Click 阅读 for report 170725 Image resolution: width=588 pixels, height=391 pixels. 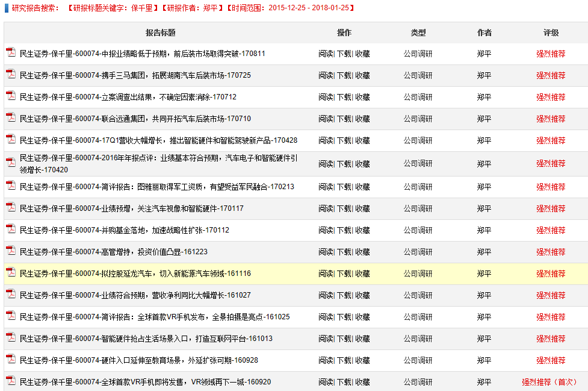[x=326, y=76]
